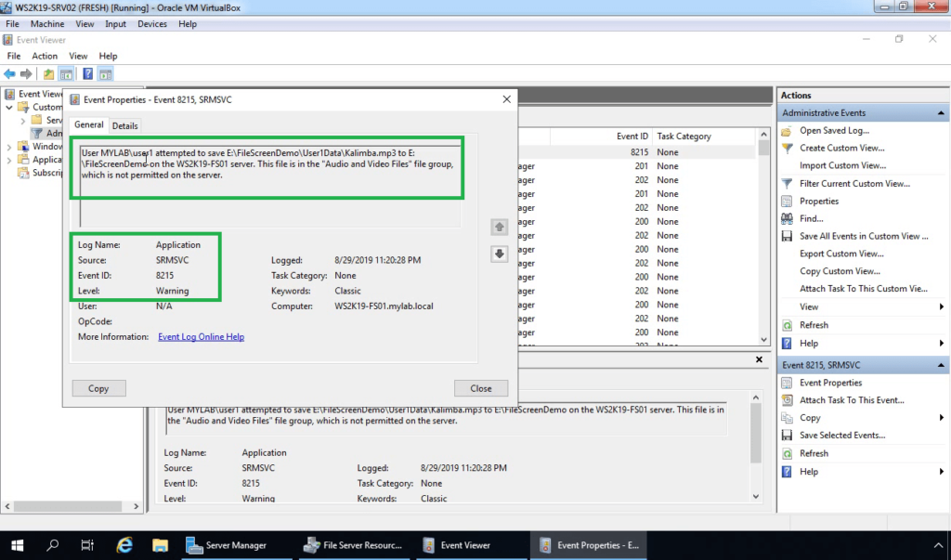The height and width of the screenshot is (560, 951).
Task: Click Copy action under Event 8215
Action: (810, 418)
